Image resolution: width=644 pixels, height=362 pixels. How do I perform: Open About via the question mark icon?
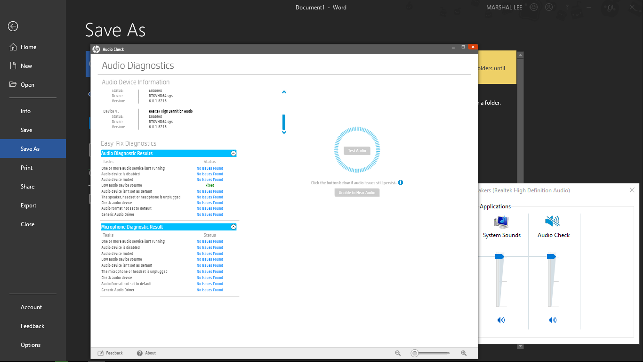coord(138,353)
